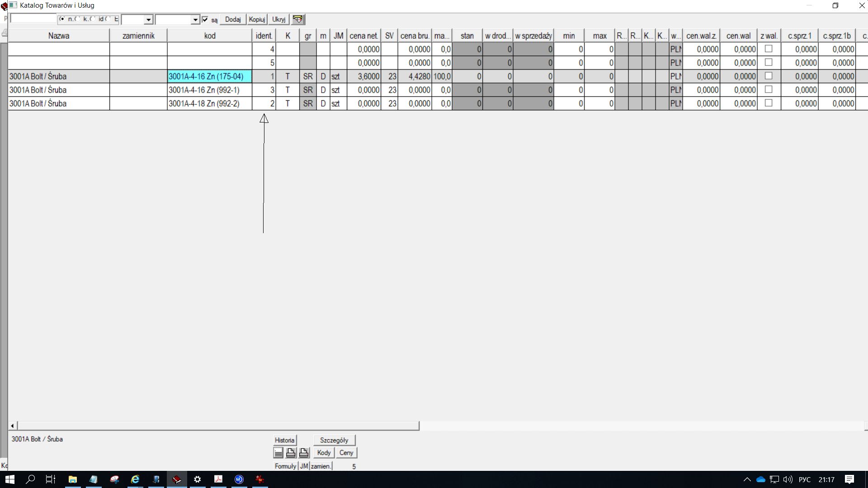Open the settings gear in taskbar
Image resolution: width=868 pixels, height=488 pixels.
pyautogui.click(x=198, y=479)
